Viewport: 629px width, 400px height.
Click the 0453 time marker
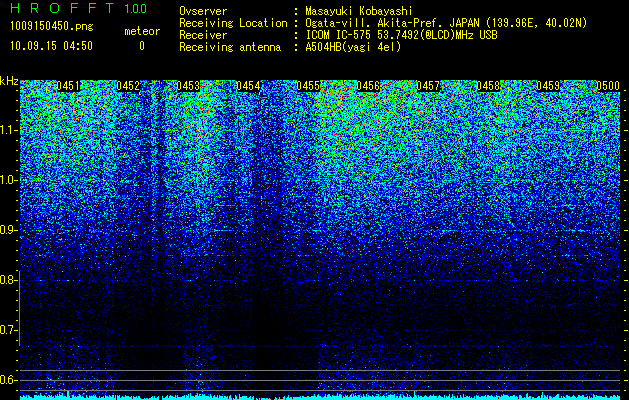point(188,86)
